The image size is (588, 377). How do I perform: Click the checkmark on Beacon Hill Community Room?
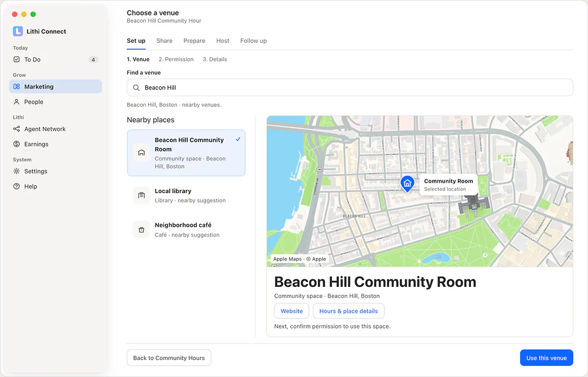point(238,139)
